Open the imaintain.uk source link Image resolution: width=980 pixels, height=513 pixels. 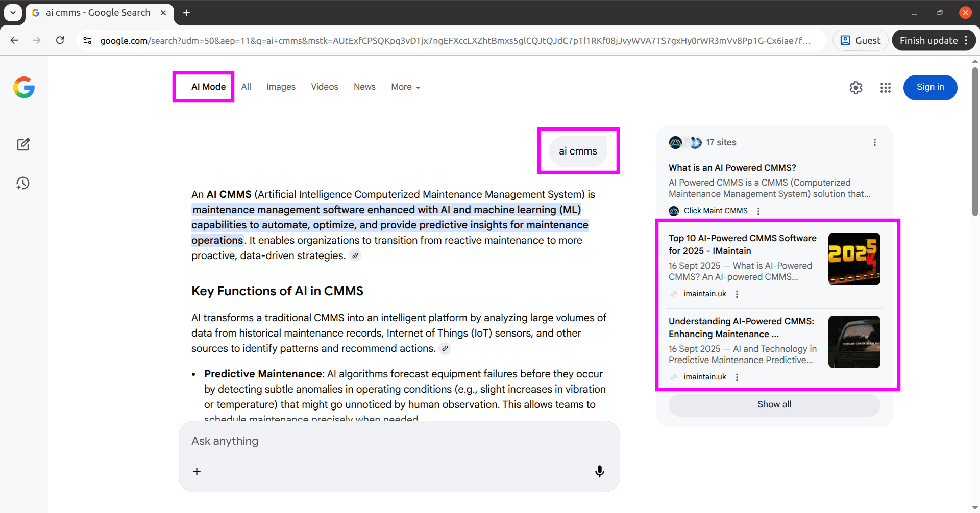tap(704, 293)
